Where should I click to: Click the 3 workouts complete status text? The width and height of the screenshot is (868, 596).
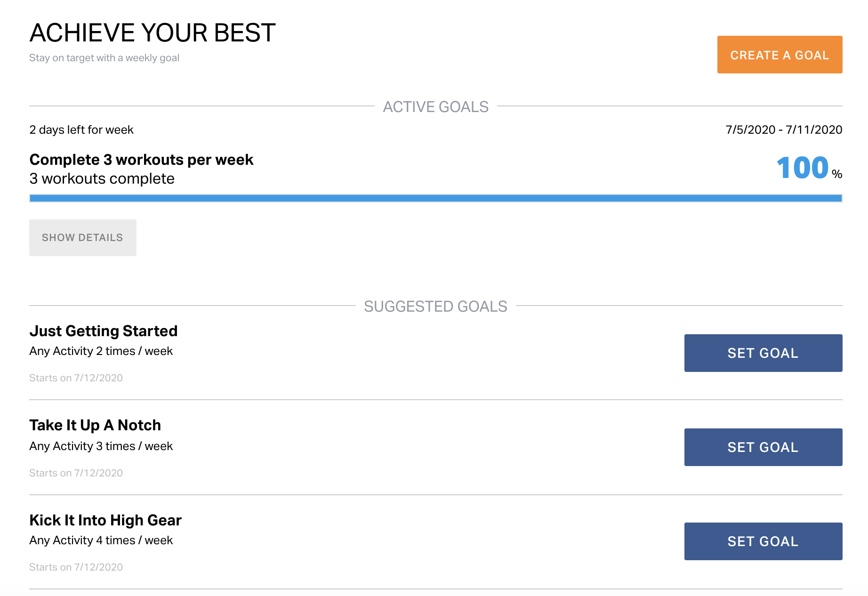102,179
